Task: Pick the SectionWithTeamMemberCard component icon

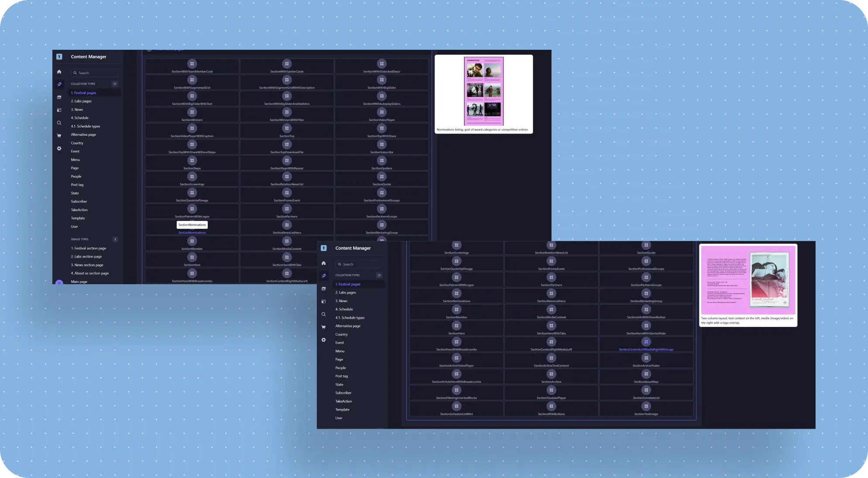Action: [x=192, y=64]
